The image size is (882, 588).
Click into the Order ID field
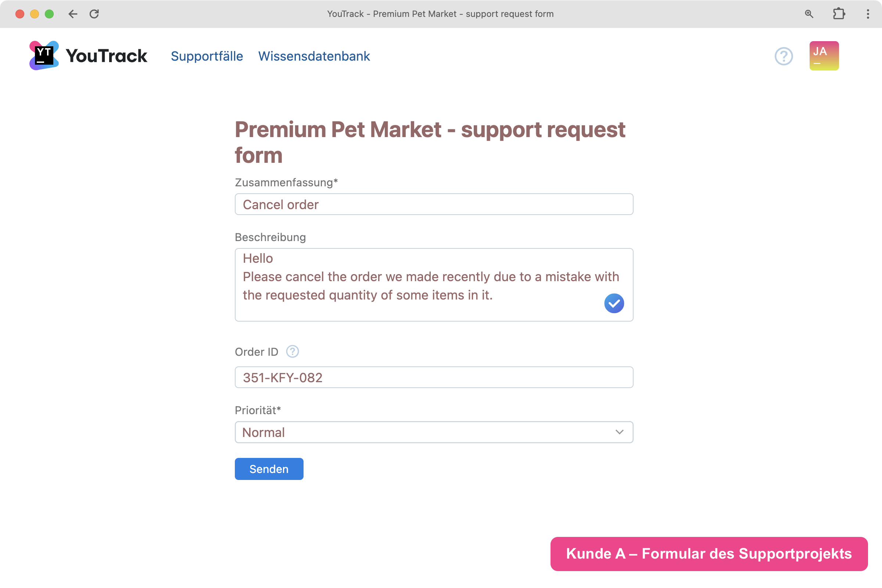(x=434, y=377)
